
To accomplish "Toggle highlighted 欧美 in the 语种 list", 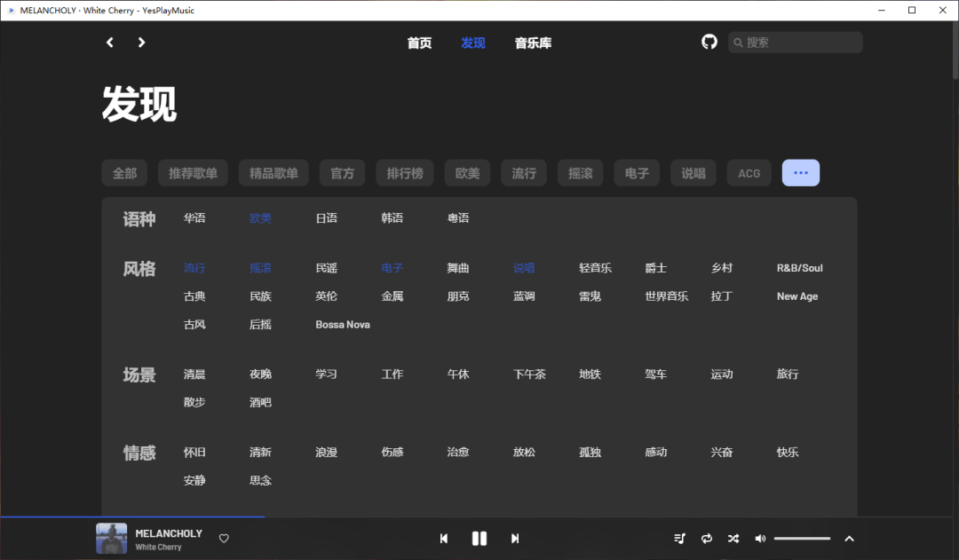I will tap(260, 217).
